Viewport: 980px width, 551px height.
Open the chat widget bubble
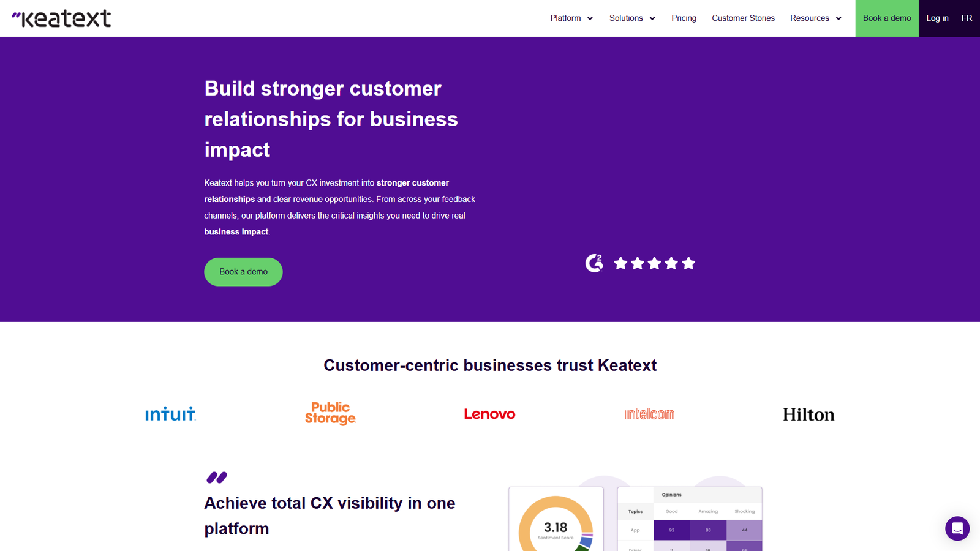click(x=957, y=528)
